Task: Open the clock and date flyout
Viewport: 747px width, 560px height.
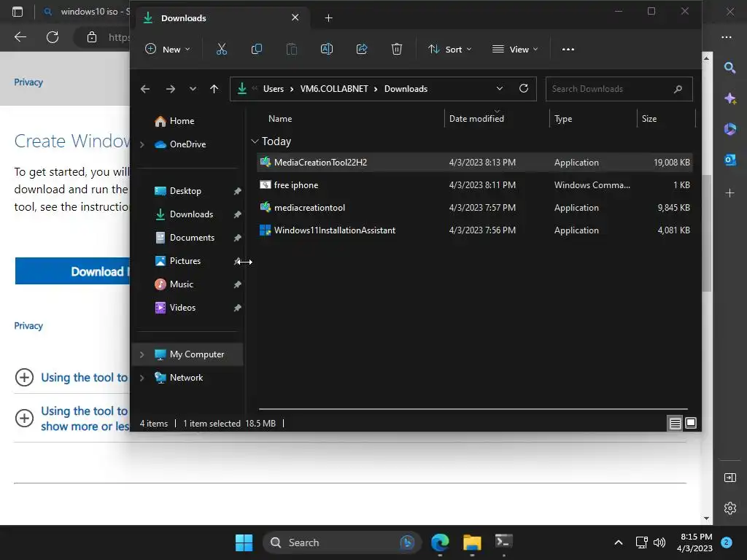Action: pos(694,542)
